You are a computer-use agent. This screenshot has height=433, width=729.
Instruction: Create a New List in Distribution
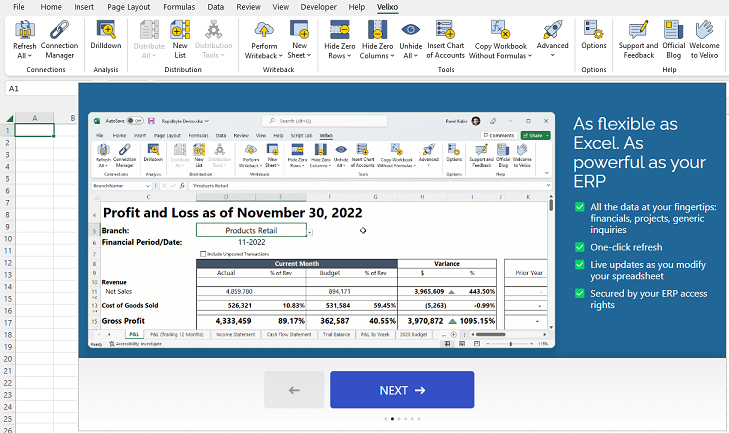pyautogui.click(x=180, y=40)
